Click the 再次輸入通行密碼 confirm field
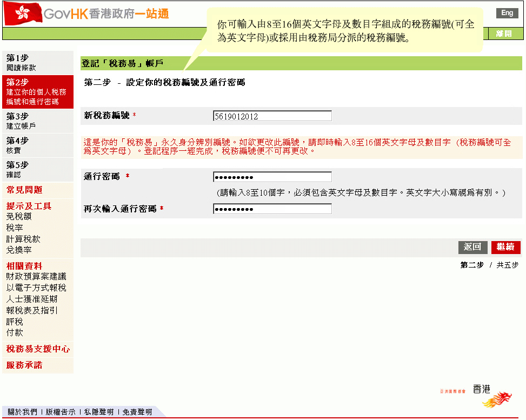Screen dimensions: 526x420 272,209
